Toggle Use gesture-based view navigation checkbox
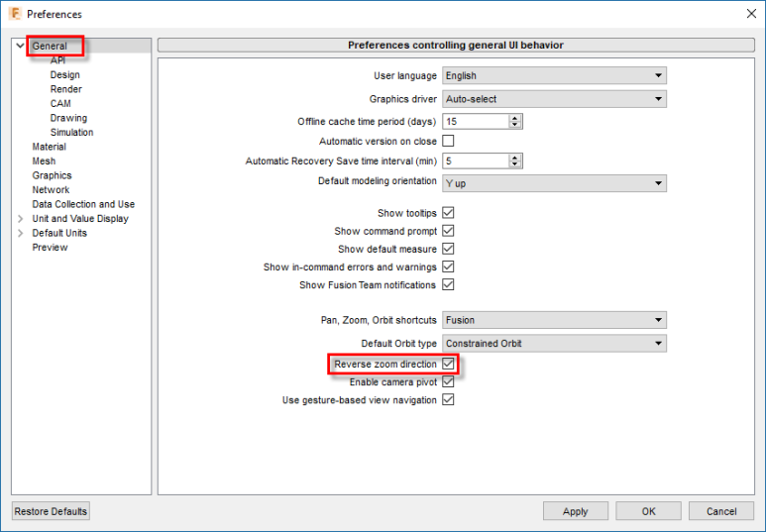Screen dimensions: 766x532 click(448, 400)
